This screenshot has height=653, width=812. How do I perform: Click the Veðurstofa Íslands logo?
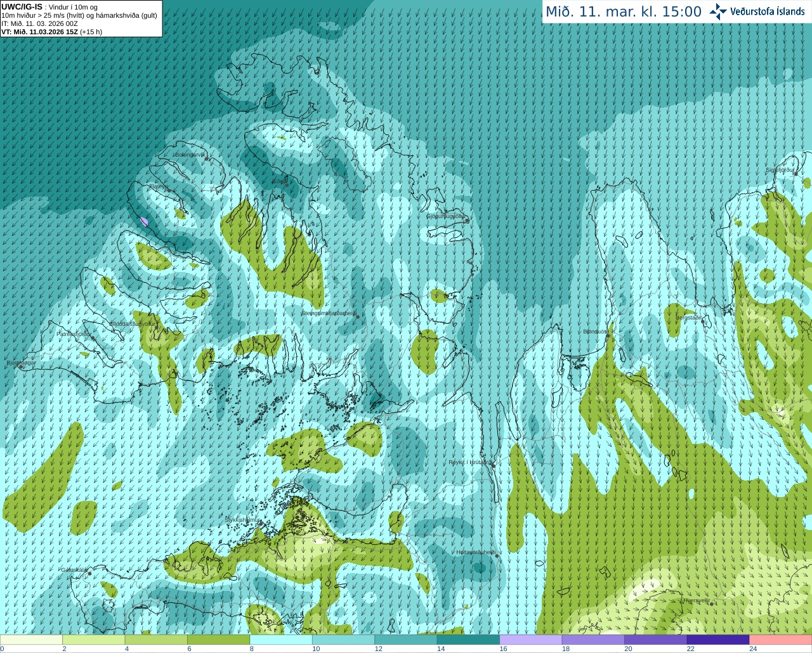coord(757,11)
